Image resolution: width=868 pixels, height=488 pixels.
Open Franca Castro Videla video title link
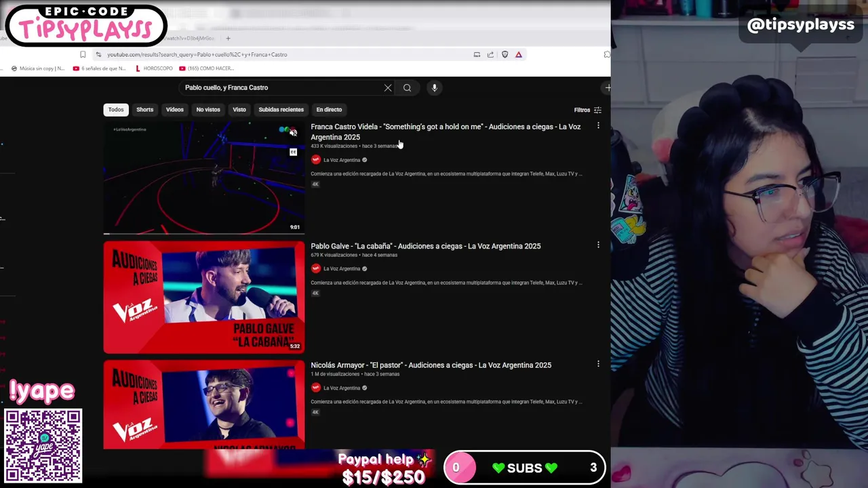446,131
